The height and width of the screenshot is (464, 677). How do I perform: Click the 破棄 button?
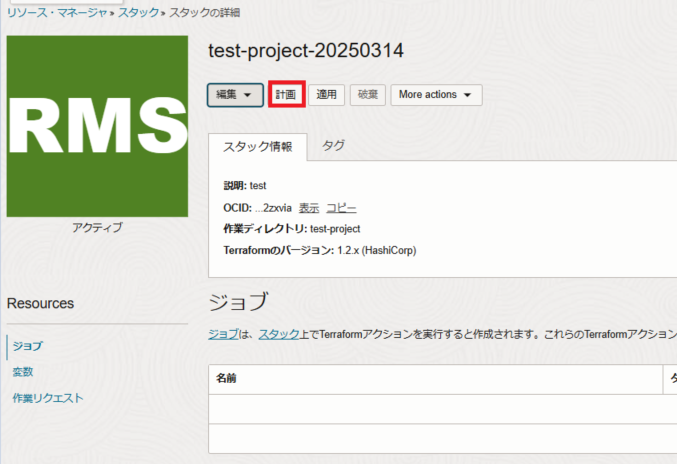pyautogui.click(x=367, y=95)
